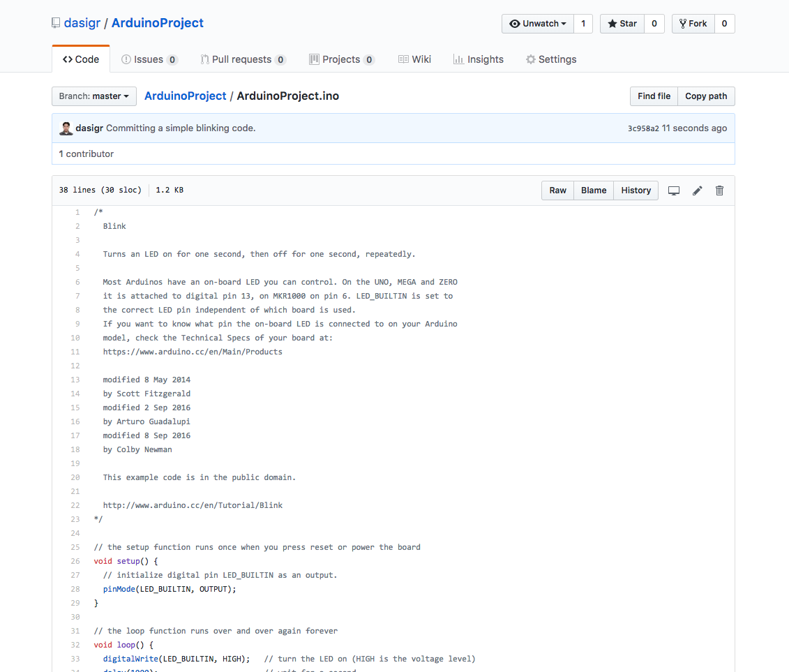
Task: Click the dasigr avatar in the commit bar
Action: [66, 128]
